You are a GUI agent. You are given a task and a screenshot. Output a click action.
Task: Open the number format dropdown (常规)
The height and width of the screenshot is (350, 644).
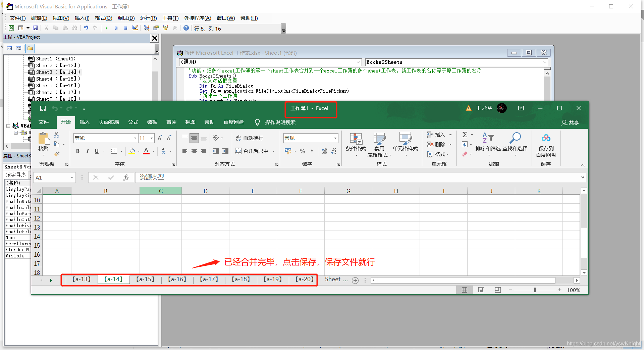point(335,138)
